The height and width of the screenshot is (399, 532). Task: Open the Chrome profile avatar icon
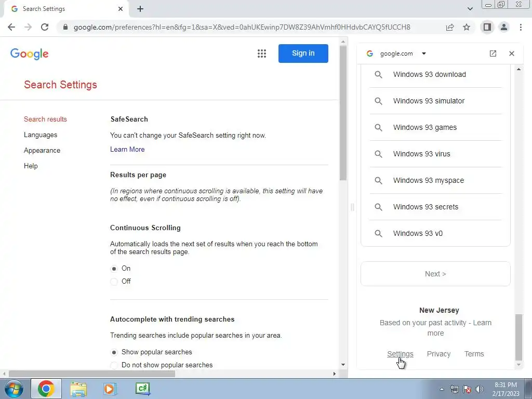point(504,27)
